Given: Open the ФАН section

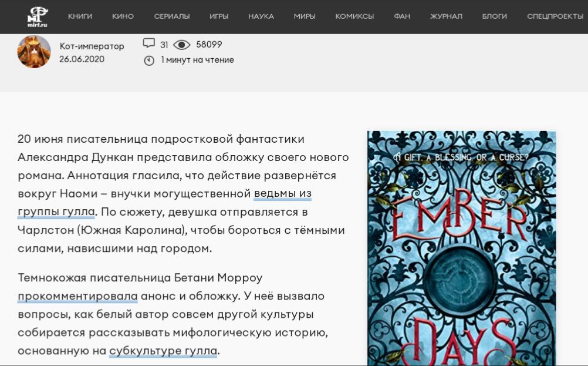Looking at the screenshot, I should pyautogui.click(x=402, y=16).
